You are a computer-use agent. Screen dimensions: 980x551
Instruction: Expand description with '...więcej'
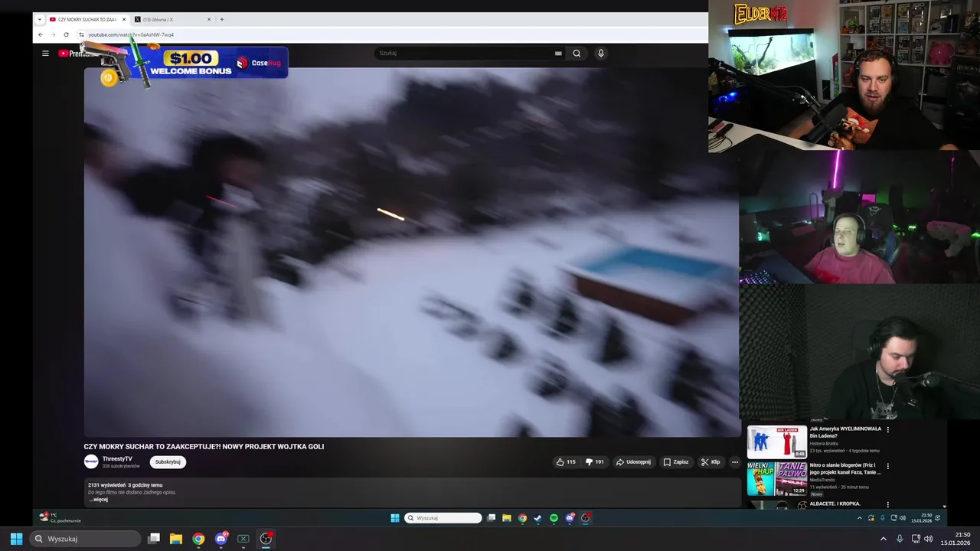click(98, 500)
